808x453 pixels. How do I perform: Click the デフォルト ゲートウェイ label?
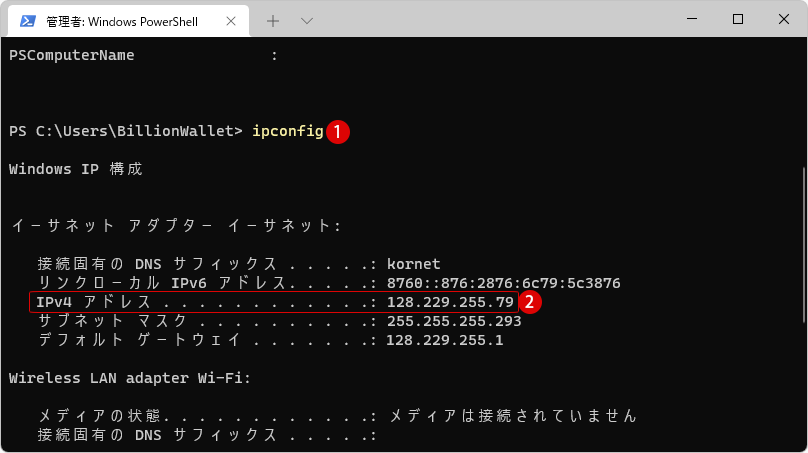coord(140,340)
